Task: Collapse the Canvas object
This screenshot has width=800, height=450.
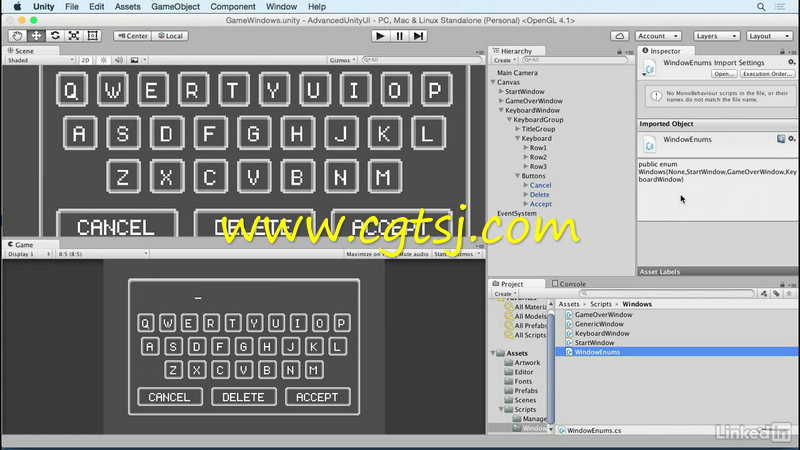Action: coord(493,82)
